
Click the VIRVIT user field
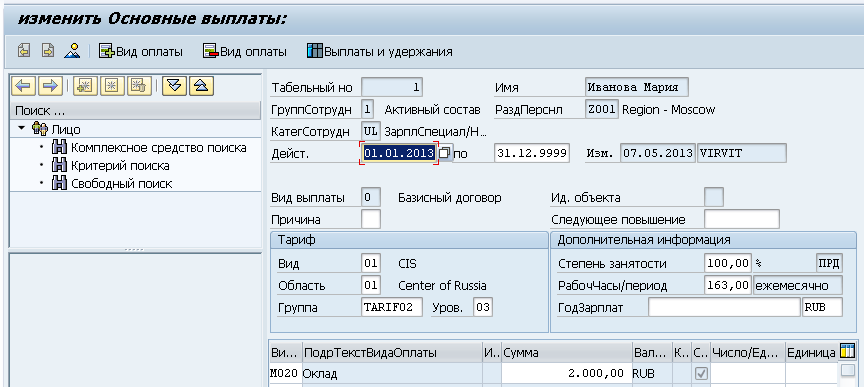[x=742, y=153]
